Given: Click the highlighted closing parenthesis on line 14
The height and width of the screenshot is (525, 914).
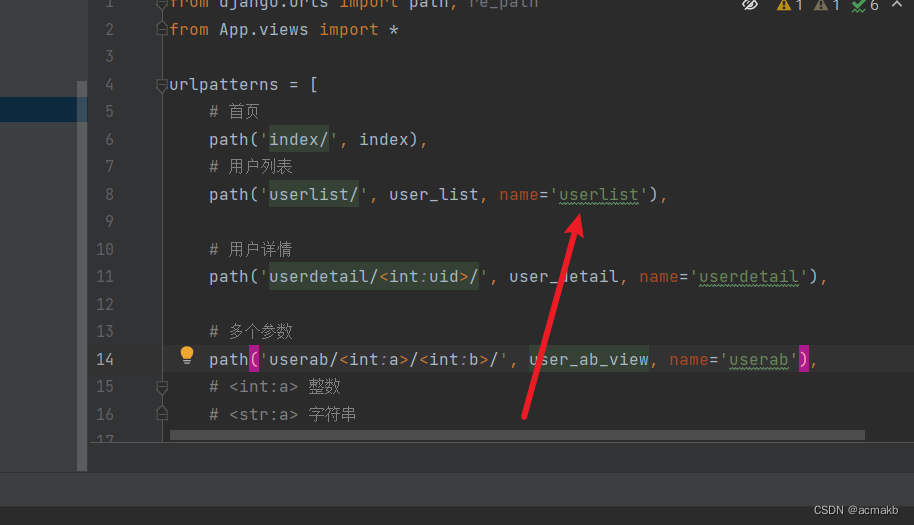Looking at the screenshot, I should tap(804, 360).
